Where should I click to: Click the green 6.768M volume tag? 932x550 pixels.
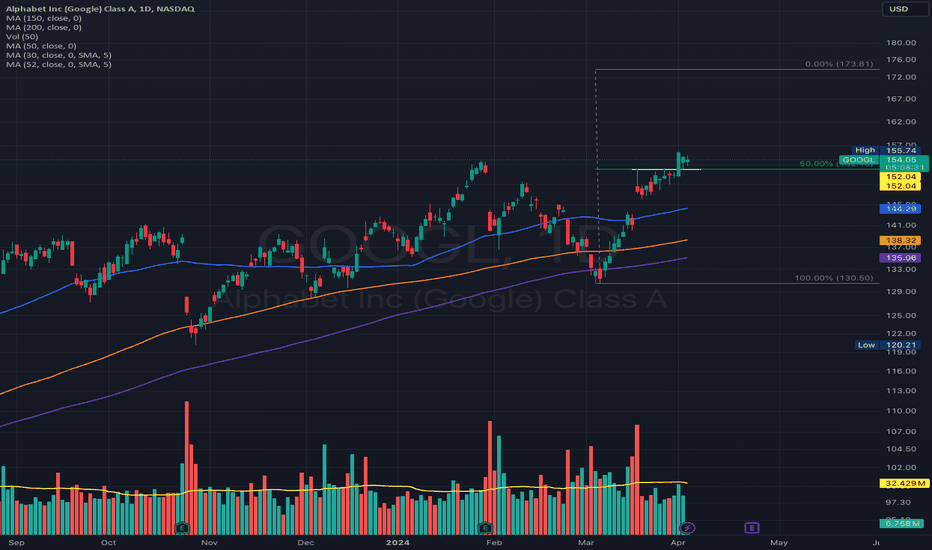pos(901,523)
